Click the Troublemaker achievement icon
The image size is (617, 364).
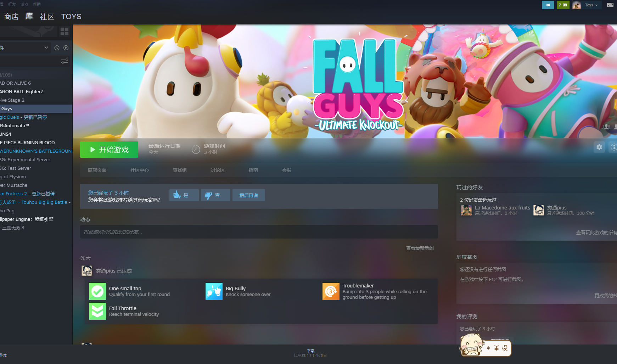(x=331, y=291)
